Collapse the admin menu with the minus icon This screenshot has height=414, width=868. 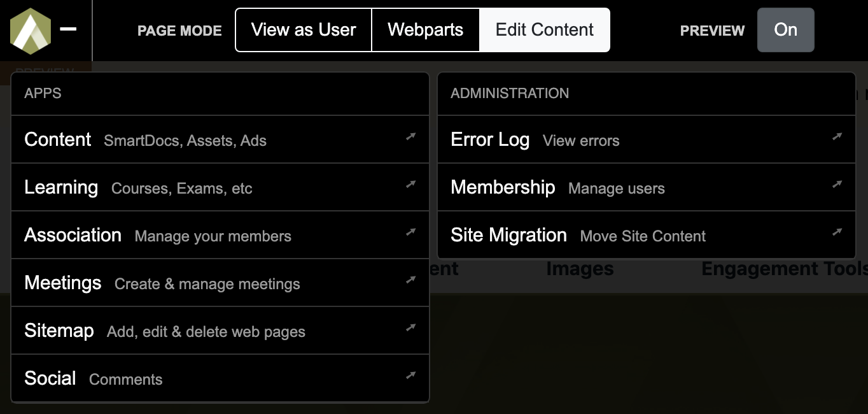[x=68, y=29]
